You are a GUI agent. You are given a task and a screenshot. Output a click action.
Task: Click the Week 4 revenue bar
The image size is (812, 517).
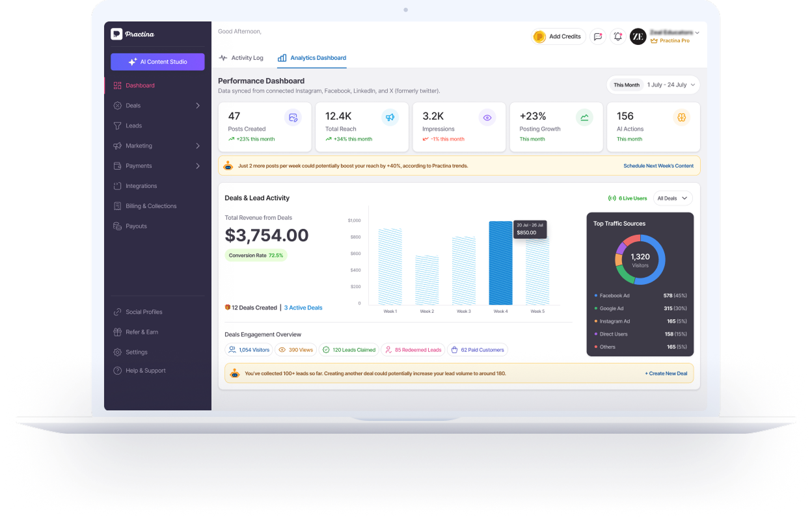[500, 263]
